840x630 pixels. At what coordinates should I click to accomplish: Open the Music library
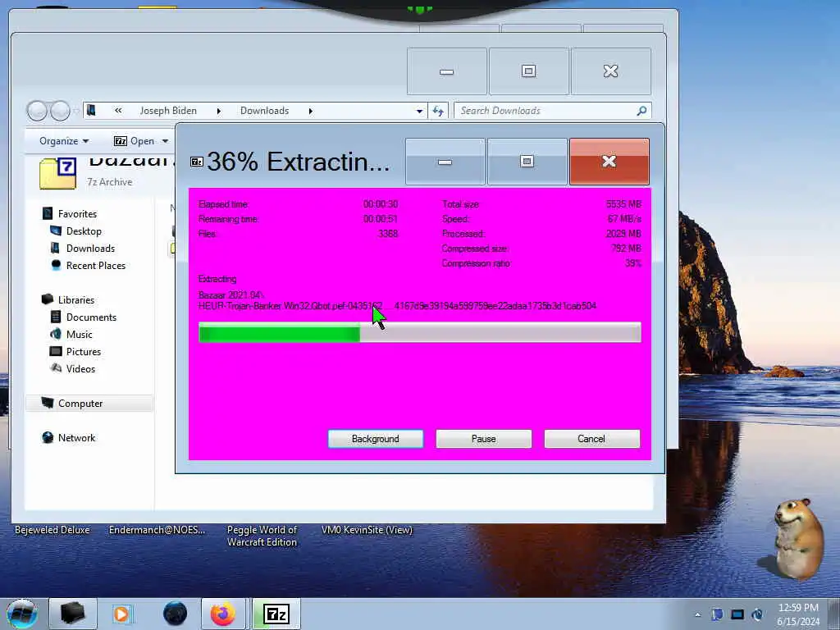80,335
